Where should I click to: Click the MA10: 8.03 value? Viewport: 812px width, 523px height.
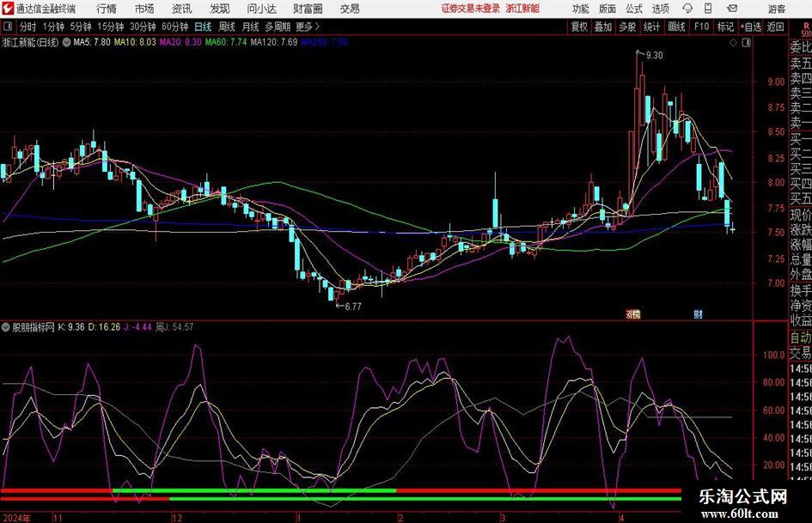coord(135,42)
